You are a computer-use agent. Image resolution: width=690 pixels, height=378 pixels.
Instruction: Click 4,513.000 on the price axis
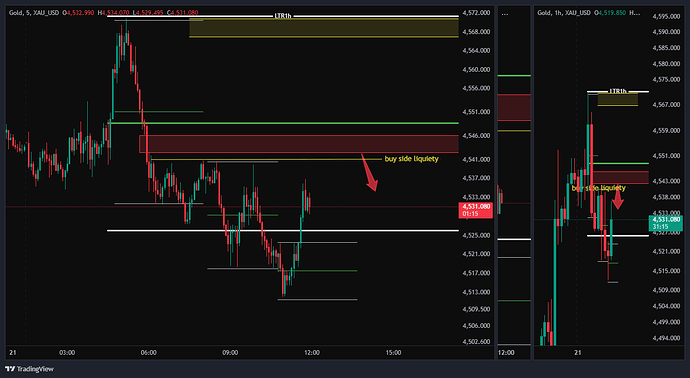pos(476,292)
